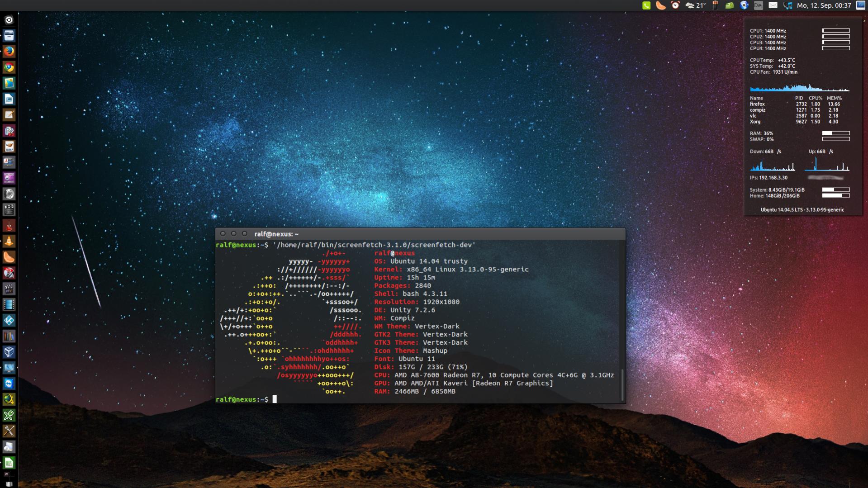This screenshot has width=868, height=488.
Task: Open the clock showing Mo, 12. Sep. 00:37
Action: (824, 5)
